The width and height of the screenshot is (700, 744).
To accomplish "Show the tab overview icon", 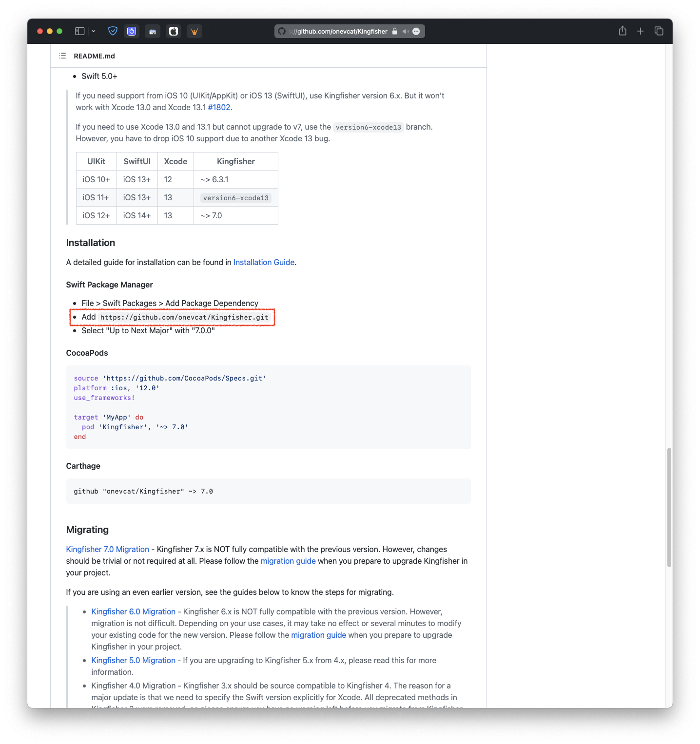I will point(659,31).
